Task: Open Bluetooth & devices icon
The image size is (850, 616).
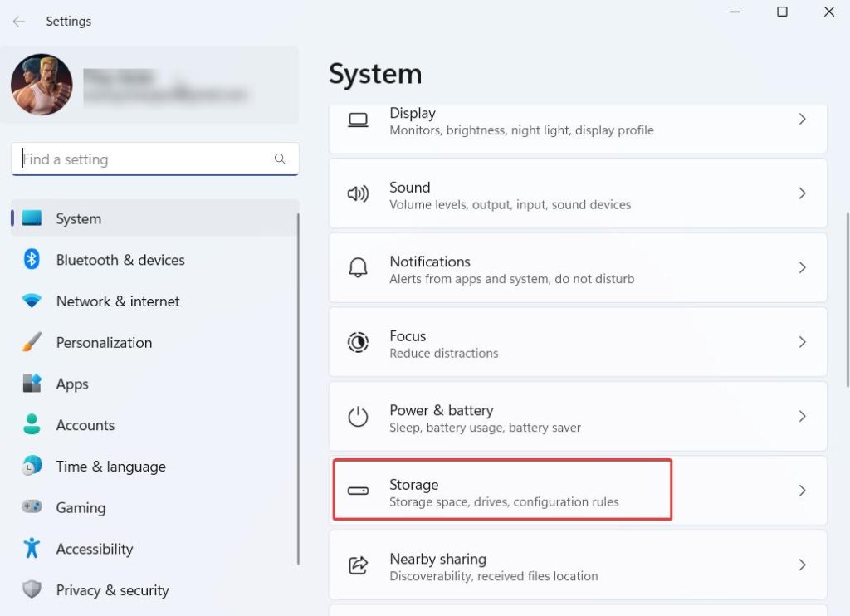Action: pos(32,259)
